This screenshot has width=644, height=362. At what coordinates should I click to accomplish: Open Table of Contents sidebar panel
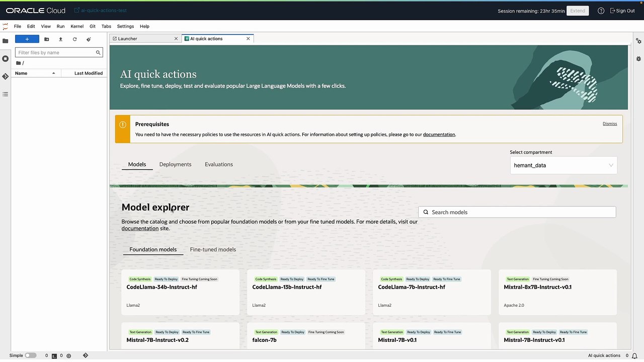click(6, 94)
